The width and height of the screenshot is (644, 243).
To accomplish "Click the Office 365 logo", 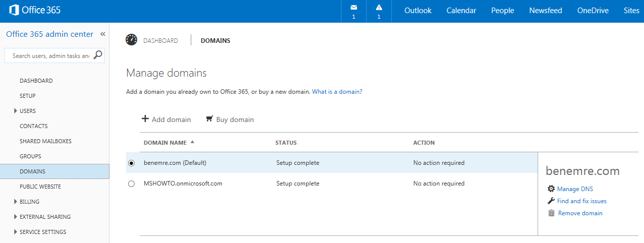I will point(35,10).
